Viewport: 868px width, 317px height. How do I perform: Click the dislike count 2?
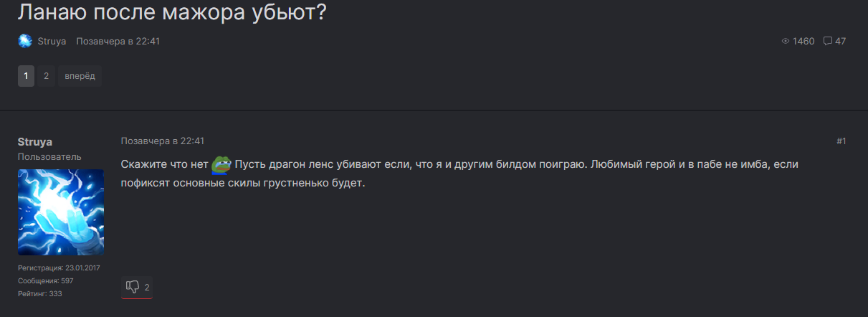coord(147,288)
